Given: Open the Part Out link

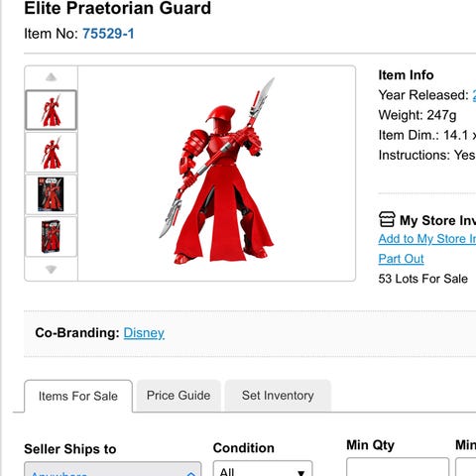Looking at the screenshot, I should click(401, 259).
